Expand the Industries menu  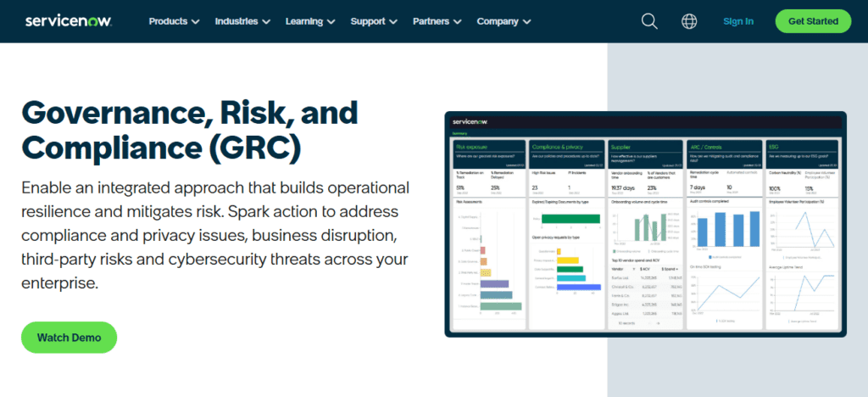tap(242, 21)
